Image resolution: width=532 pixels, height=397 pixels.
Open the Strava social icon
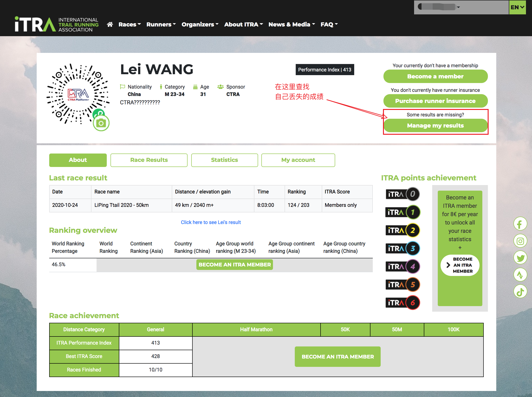(520, 275)
